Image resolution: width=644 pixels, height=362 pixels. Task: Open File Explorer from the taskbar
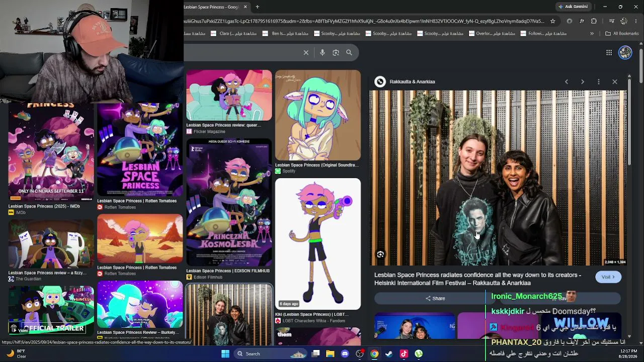tap(330, 353)
